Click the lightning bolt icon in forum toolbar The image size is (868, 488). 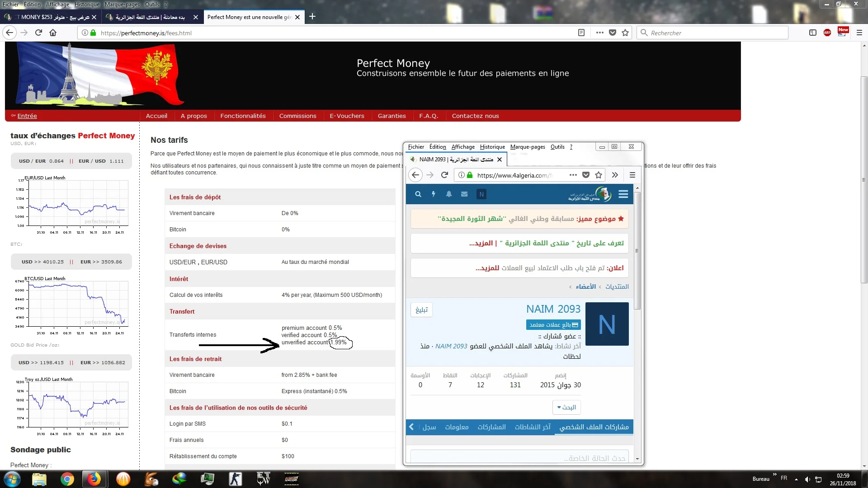pyautogui.click(x=434, y=194)
